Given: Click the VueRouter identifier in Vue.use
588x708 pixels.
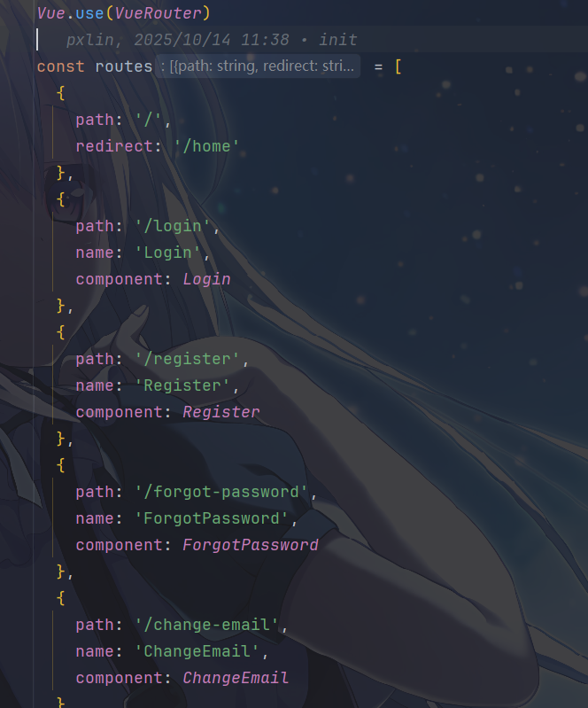Looking at the screenshot, I should pos(158,13).
